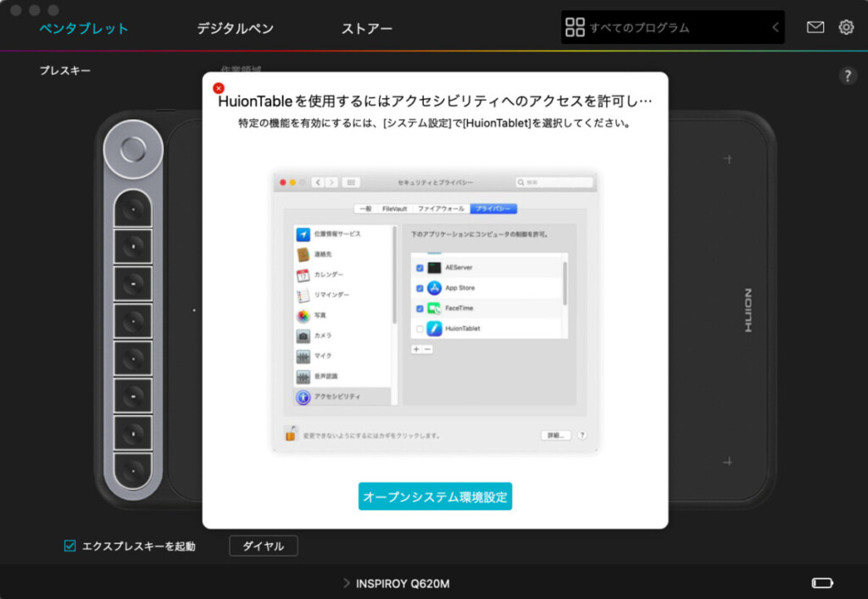
Task: Open the mail envelope icon
Action: tap(815, 27)
